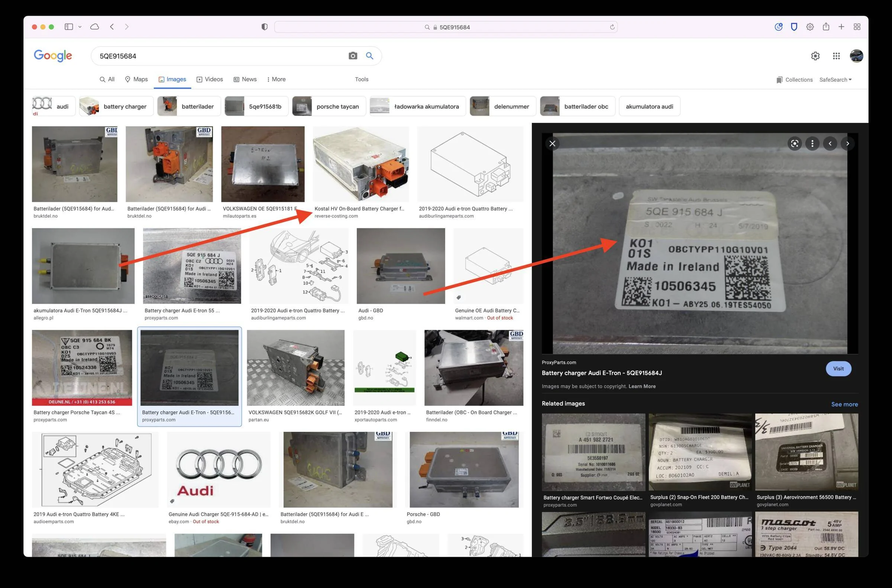Switch to the Videos tab
The image size is (892, 588).
click(x=210, y=79)
